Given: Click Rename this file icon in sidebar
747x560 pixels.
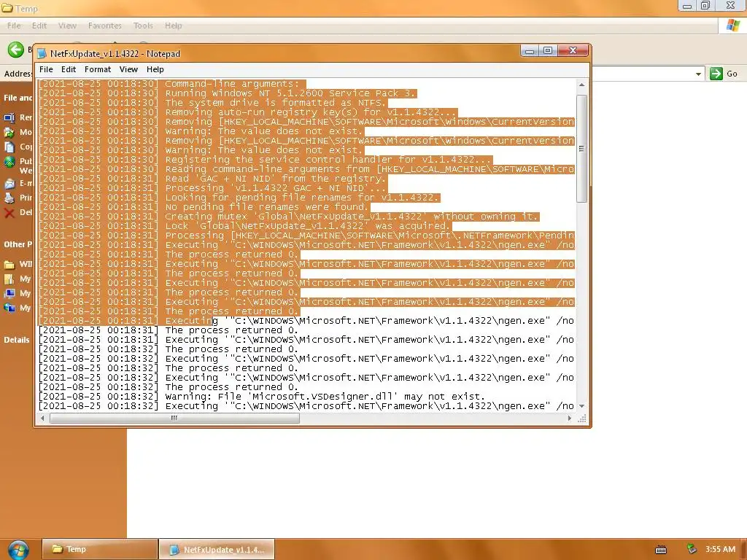Looking at the screenshot, I should pos(9,117).
